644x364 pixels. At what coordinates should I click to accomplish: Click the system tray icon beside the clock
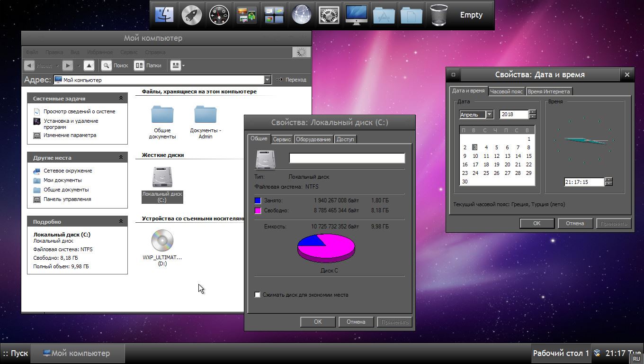pyautogui.click(x=597, y=353)
